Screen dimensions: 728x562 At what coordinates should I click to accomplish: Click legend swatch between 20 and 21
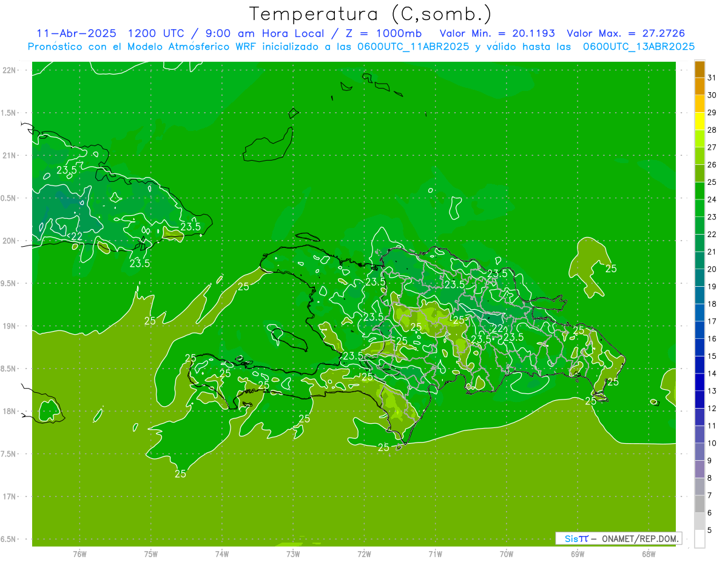699,260
